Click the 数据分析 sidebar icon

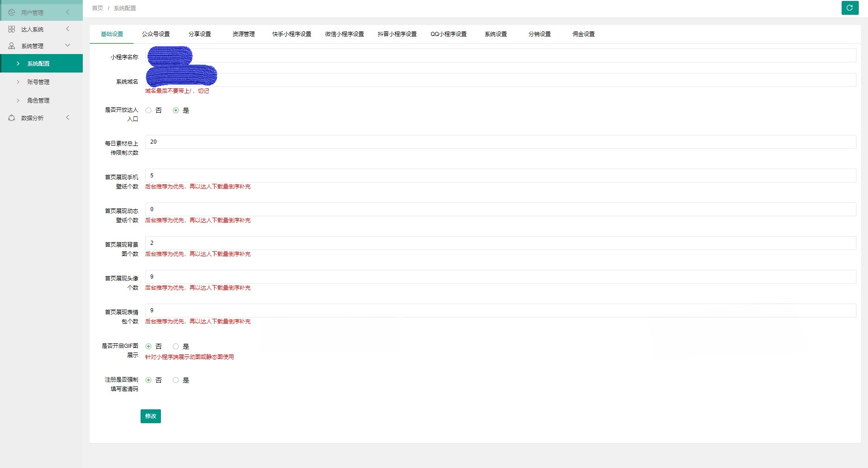pos(12,118)
